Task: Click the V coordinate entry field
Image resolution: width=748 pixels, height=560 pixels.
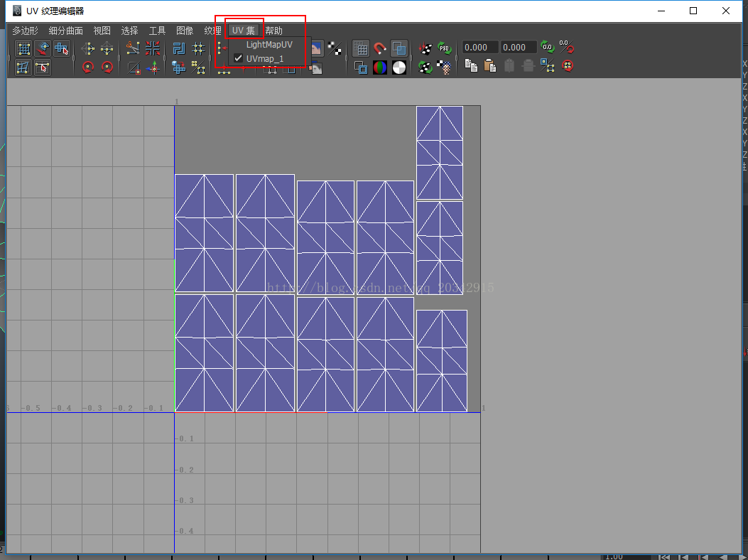Action: click(x=519, y=48)
